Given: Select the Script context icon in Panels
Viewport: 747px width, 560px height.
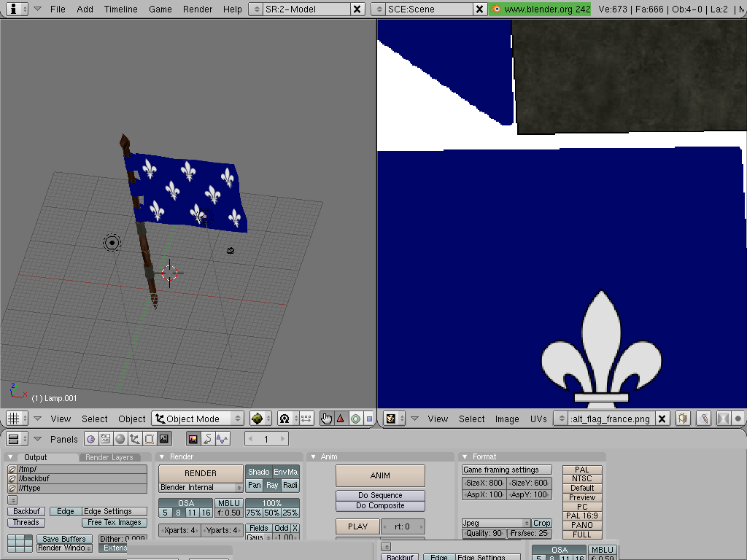Looking at the screenshot, I should [x=105, y=439].
